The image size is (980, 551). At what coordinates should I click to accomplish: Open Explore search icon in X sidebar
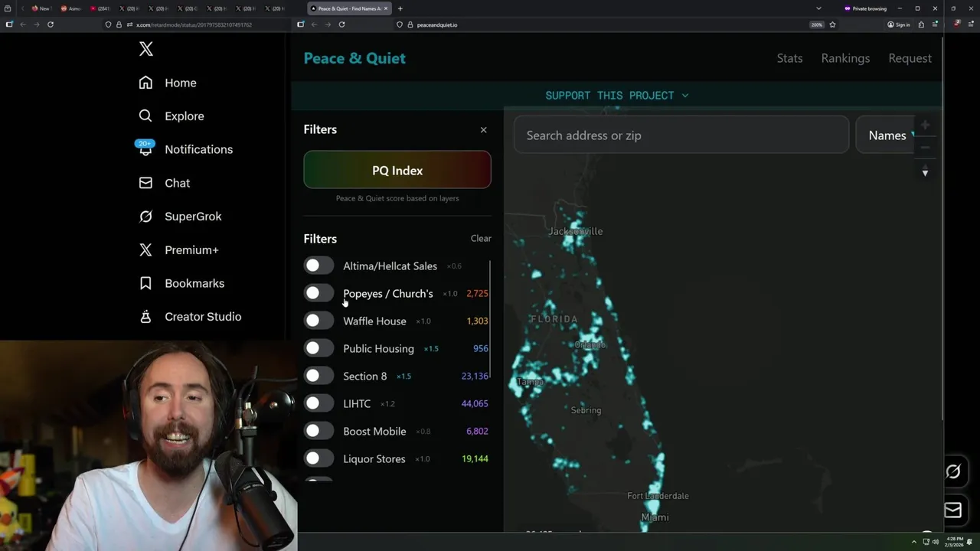coord(145,116)
